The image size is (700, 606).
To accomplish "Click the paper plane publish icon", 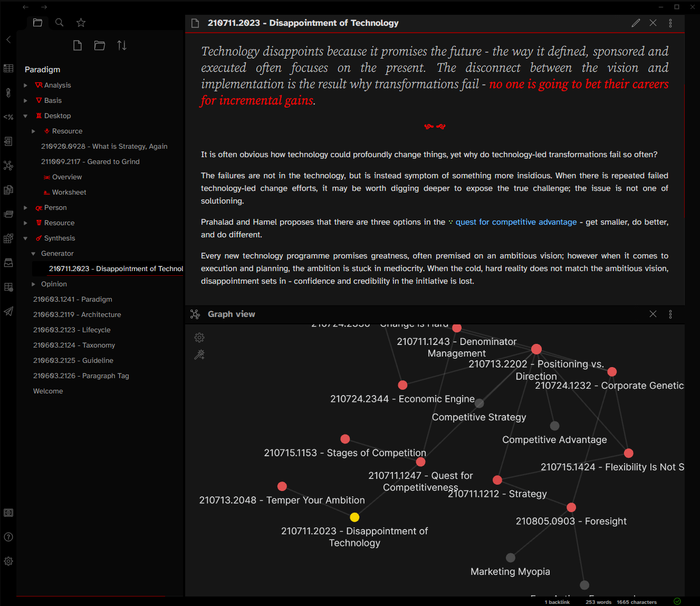I will click(8, 311).
